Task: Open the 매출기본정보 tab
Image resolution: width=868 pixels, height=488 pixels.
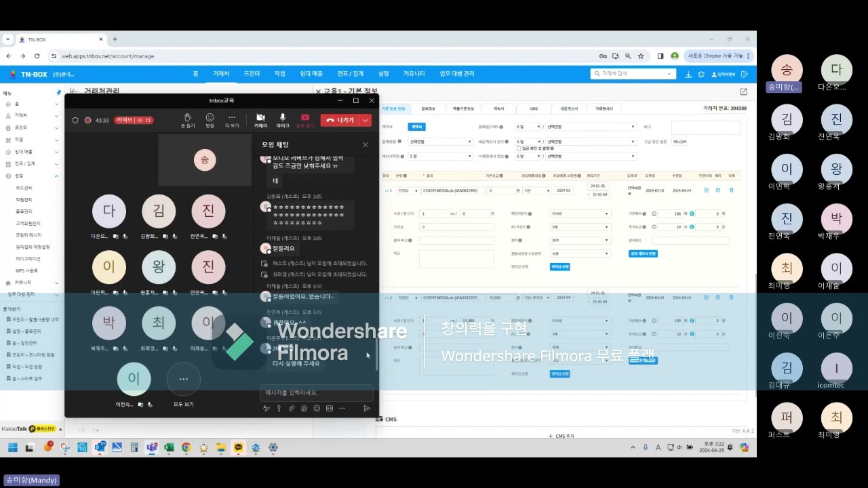Action: [463, 108]
